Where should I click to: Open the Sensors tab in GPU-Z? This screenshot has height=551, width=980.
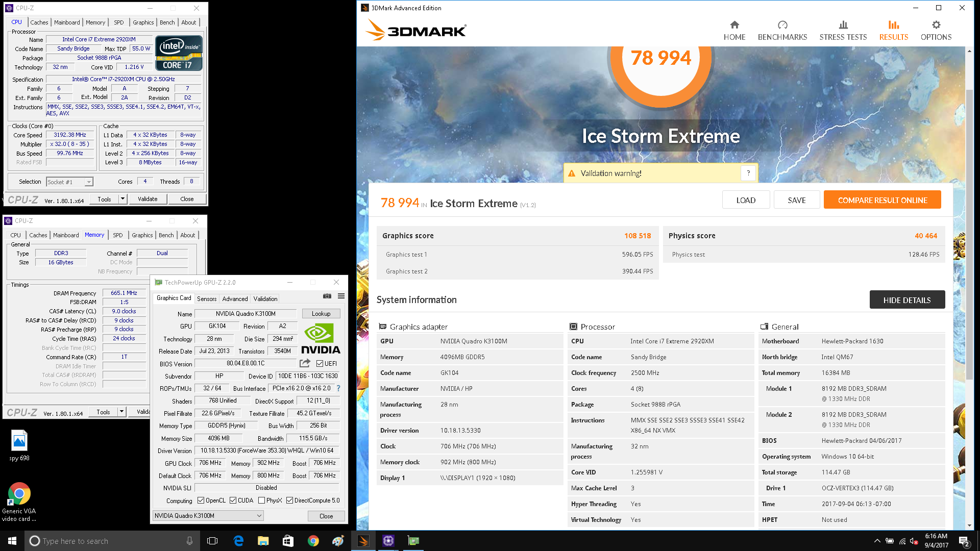(x=207, y=298)
